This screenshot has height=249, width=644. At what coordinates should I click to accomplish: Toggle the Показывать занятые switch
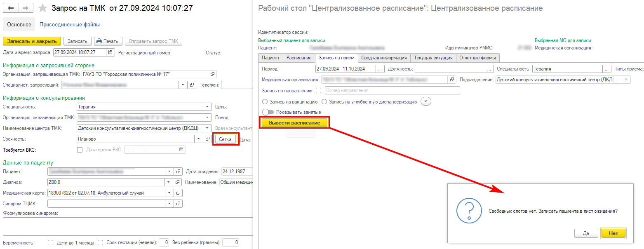(x=268, y=112)
